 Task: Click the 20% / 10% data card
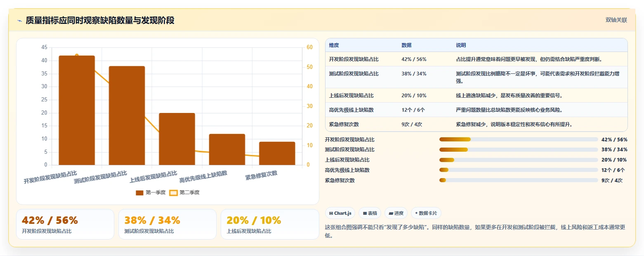pyautogui.click(x=270, y=224)
